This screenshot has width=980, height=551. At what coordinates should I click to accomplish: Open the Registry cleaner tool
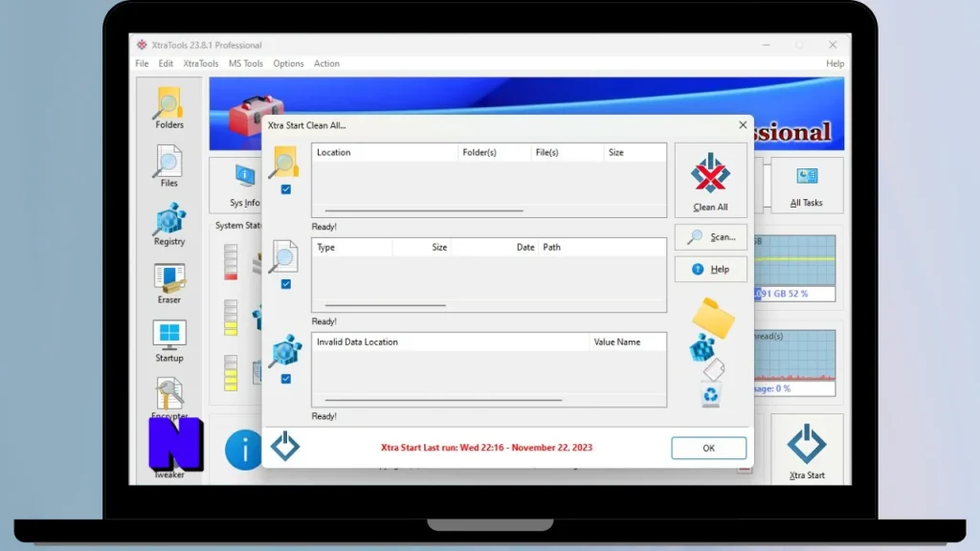(168, 224)
